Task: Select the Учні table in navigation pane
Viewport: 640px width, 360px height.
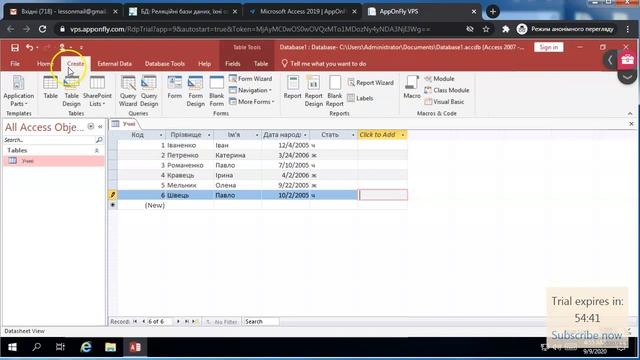Action: pos(53,161)
